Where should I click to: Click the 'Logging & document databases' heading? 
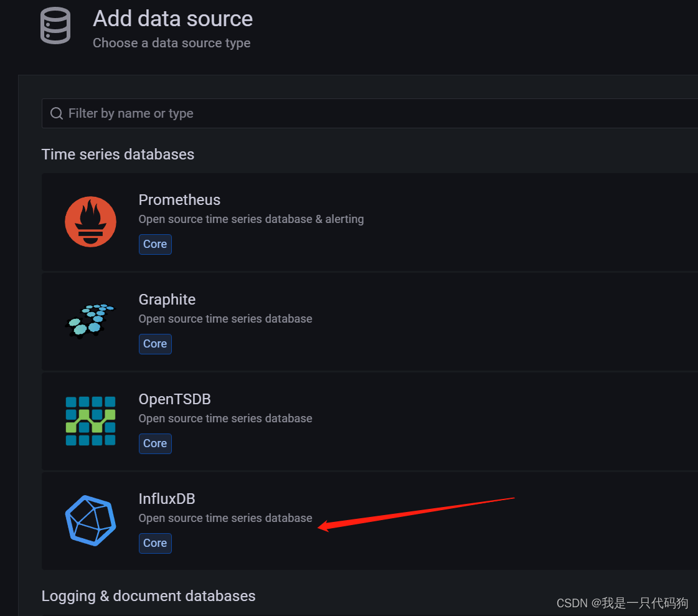pyautogui.click(x=148, y=596)
